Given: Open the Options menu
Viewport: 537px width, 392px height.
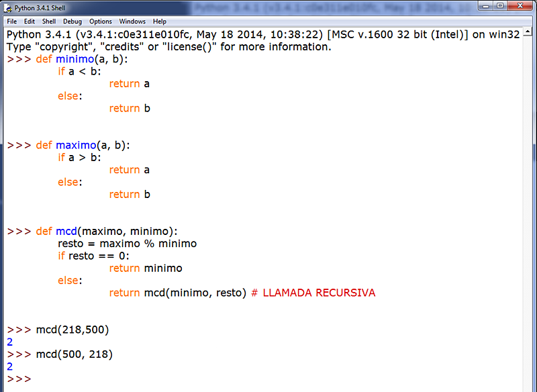Looking at the screenshot, I should tap(100, 21).
